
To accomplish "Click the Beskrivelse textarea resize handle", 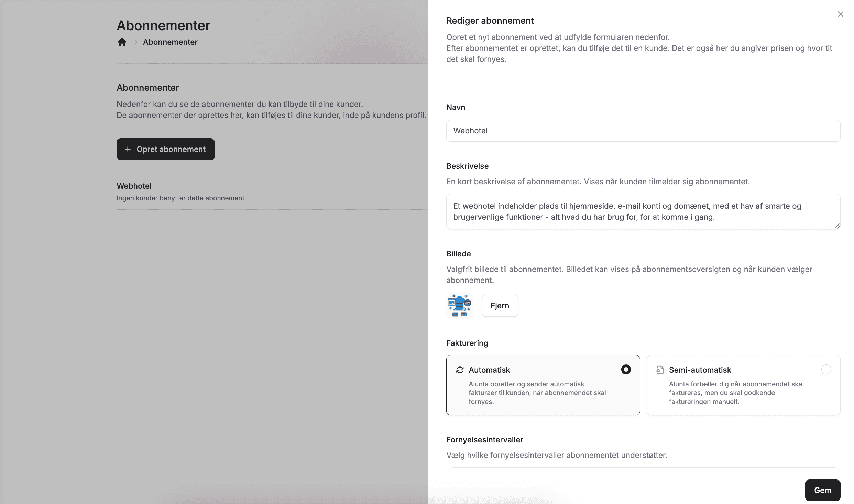I will coord(837,226).
